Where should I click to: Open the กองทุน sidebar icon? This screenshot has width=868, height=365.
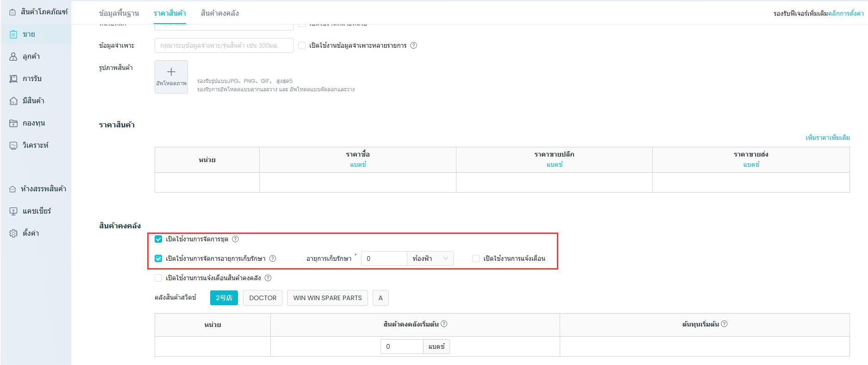pos(13,123)
